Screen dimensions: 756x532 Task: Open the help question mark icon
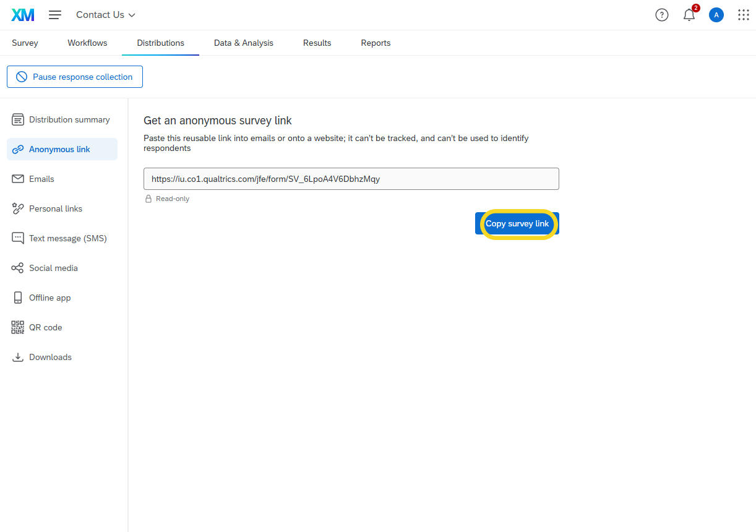661,15
